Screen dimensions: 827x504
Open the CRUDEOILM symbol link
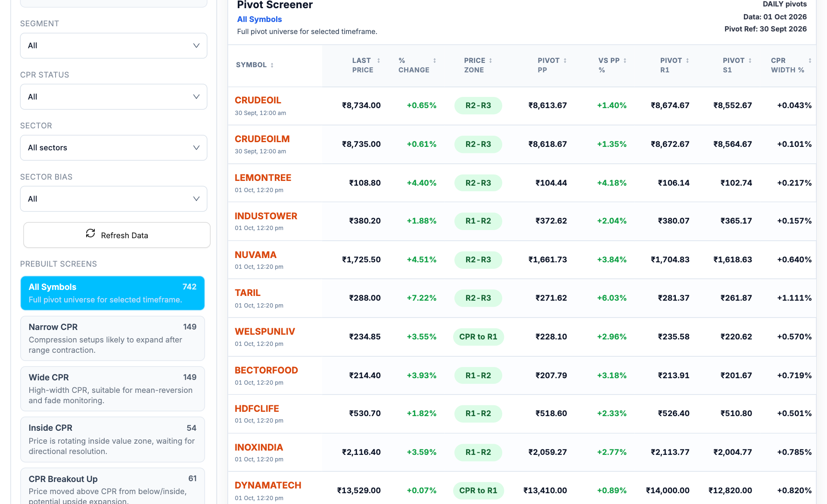262,139
